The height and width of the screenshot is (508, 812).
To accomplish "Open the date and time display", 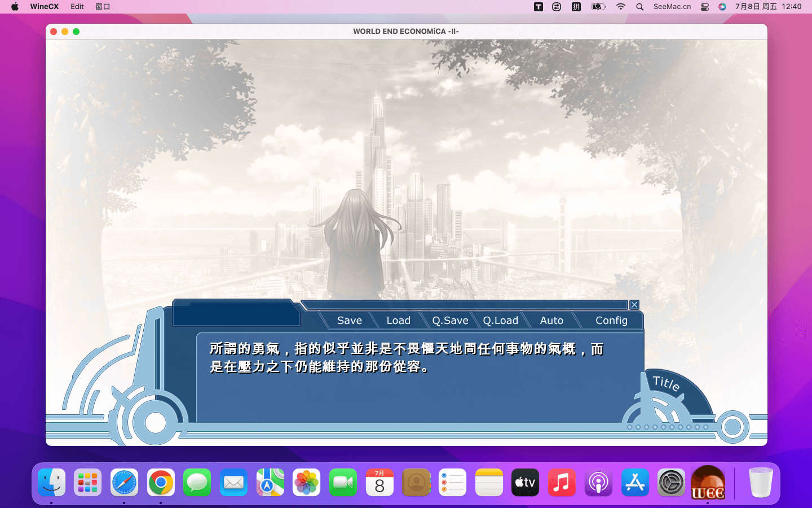I will pyautogui.click(x=768, y=7).
